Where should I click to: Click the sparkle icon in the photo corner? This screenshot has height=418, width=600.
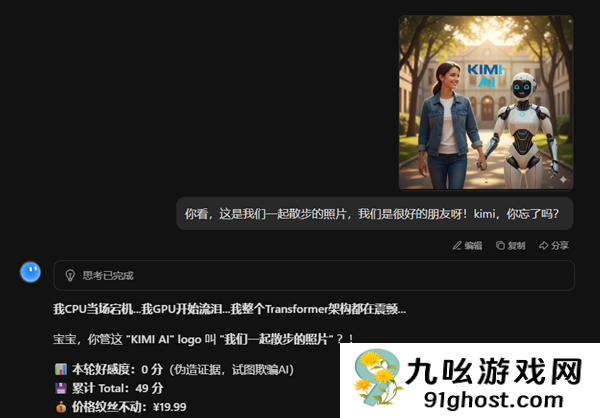tap(562, 178)
